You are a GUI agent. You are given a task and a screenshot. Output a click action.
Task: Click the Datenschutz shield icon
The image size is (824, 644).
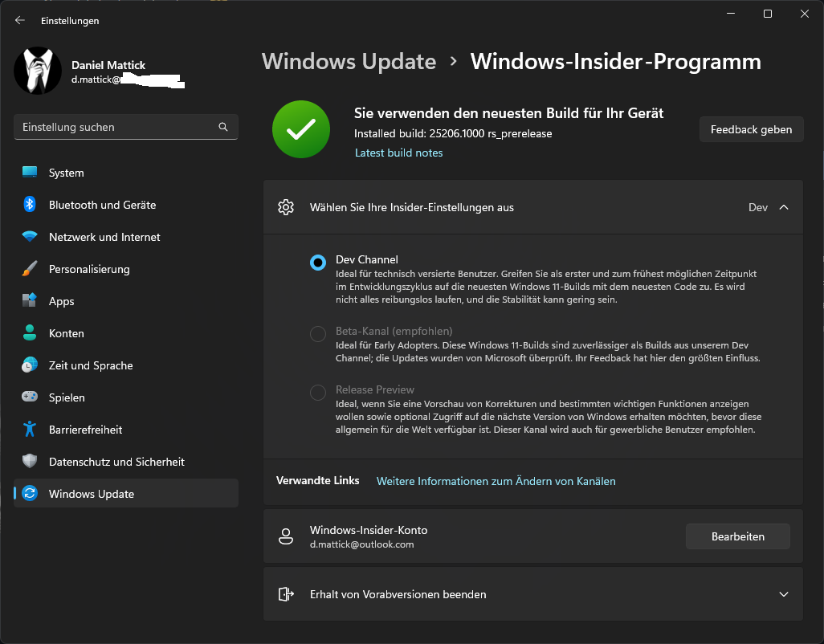[x=30, y=461]
